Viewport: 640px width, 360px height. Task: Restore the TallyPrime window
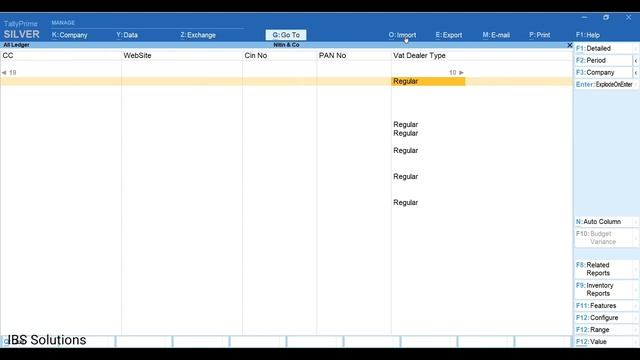(606, 18)
